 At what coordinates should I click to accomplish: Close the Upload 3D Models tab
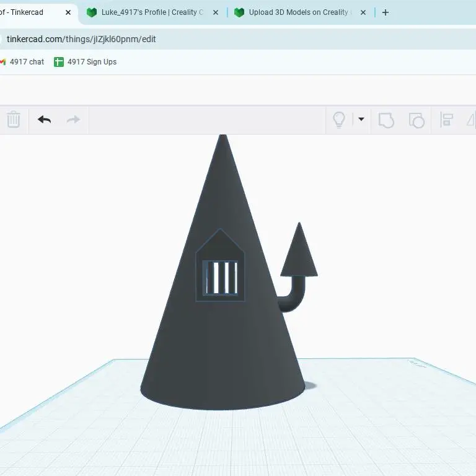coord(363,12)
